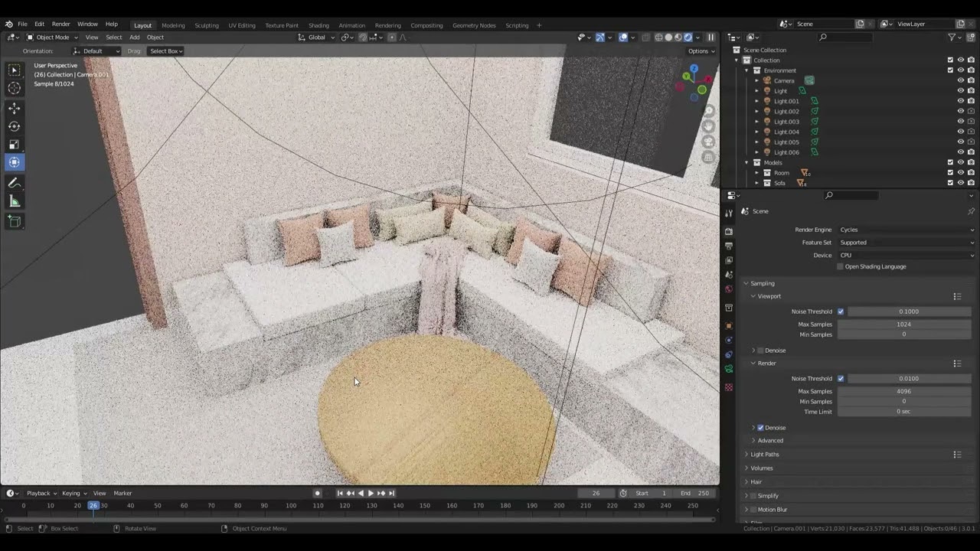Screen dimensions: 980x551
Task: Switch to orthographic view grid icon
Action: 709,158
